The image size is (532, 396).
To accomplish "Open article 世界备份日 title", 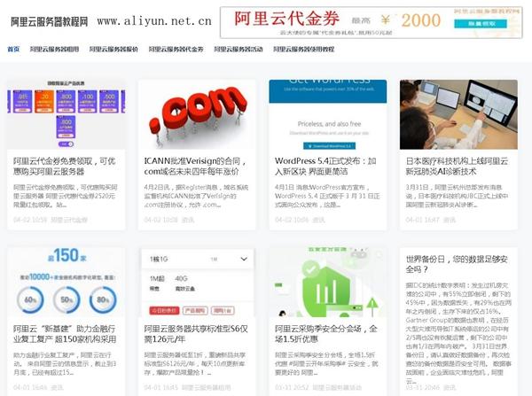I will pos(457,265).
